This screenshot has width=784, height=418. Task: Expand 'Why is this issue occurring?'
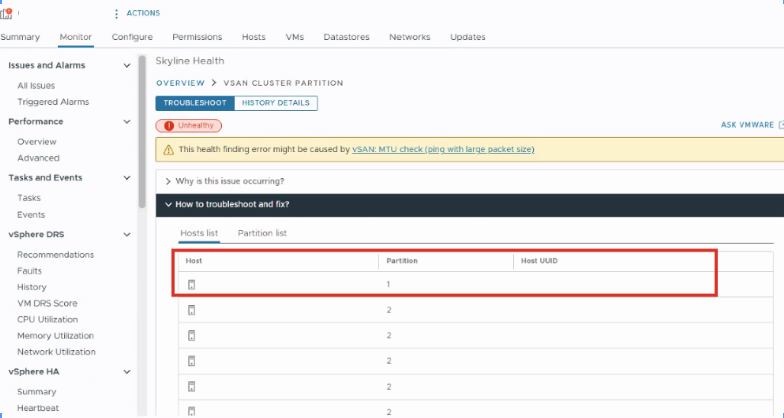[229, 181]
